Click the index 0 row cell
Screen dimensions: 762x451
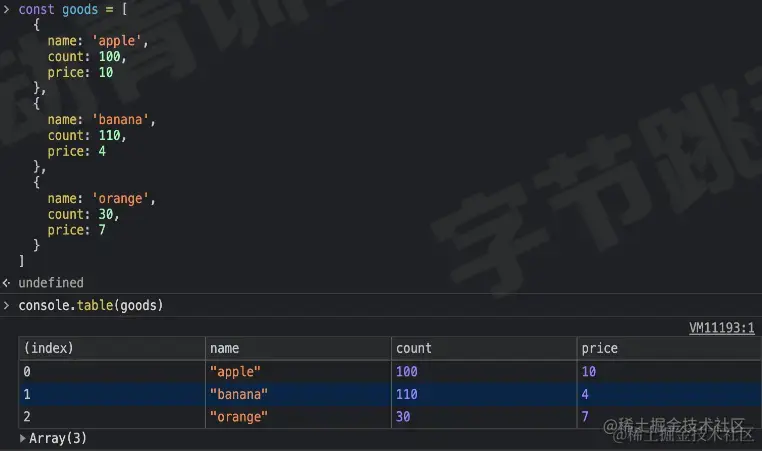click(x=27, y=372)
